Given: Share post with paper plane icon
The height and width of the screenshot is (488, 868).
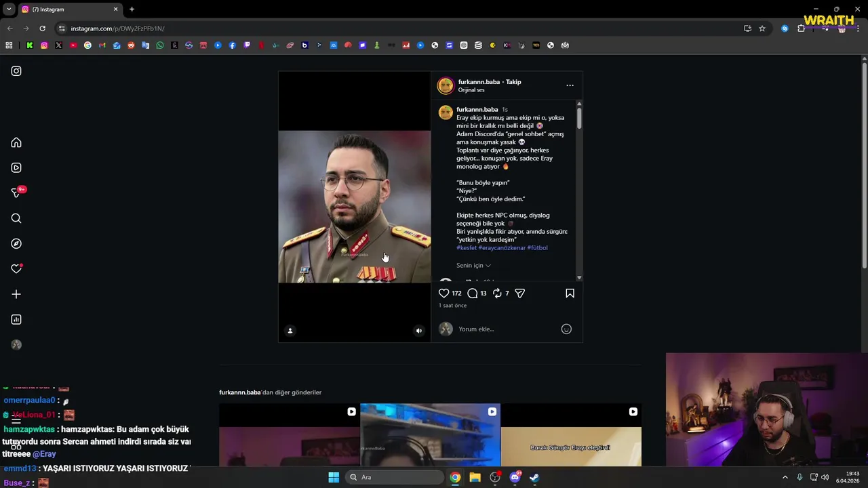Looking at the screenshot, I should (x=520, y=293).
